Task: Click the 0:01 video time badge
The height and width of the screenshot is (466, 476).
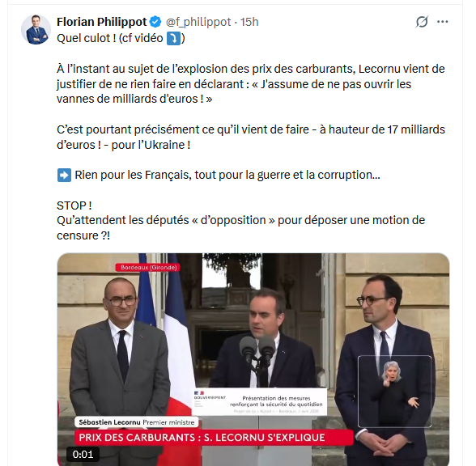Action: (83, 454)
